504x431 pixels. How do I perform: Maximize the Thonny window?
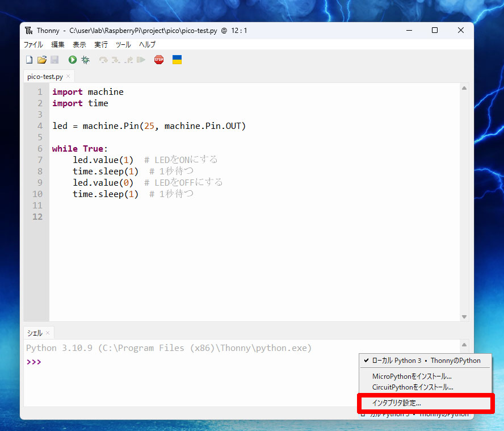(435, 30)
